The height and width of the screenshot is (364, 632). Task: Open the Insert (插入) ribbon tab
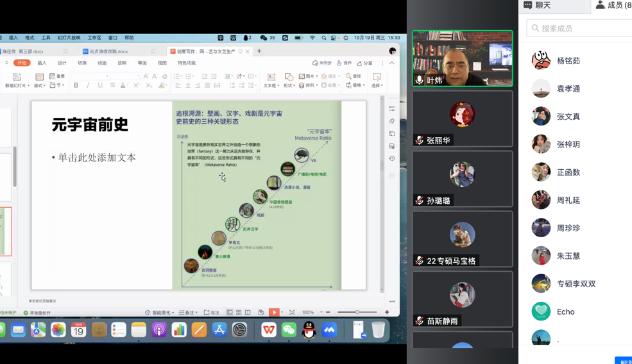(42, 63)
